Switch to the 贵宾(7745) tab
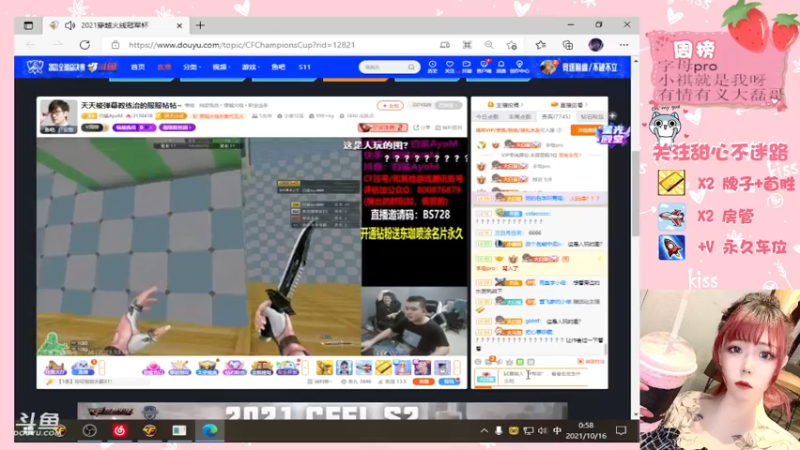 (x=555, y=117)
